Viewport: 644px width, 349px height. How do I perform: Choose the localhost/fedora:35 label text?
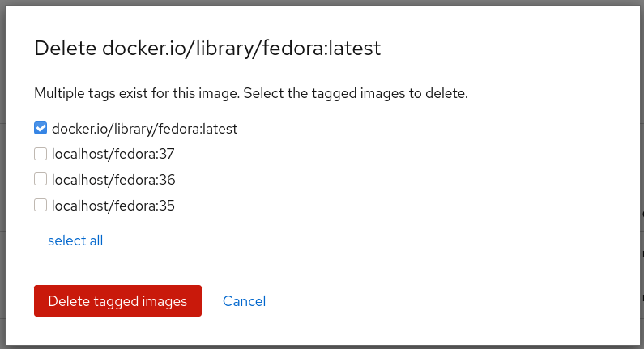click(x=113, y=206)
